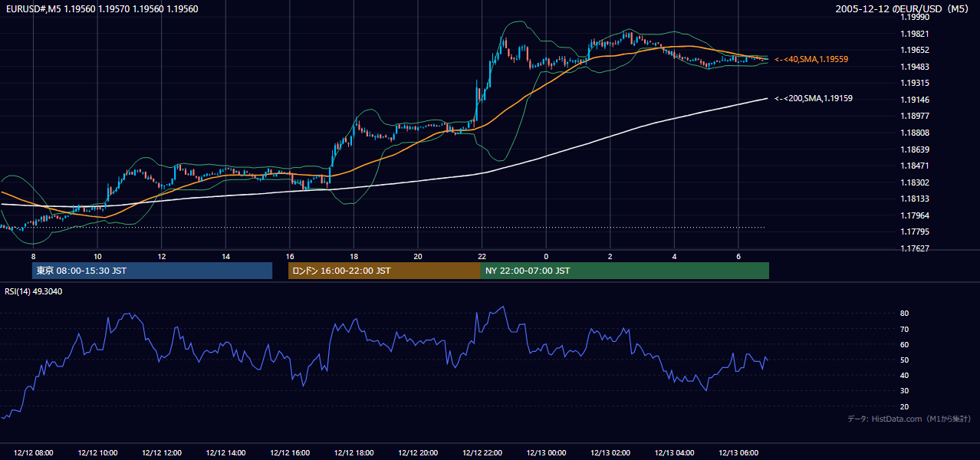Click the 12/12 16:00 time axis label

click(x=289, y=453)
